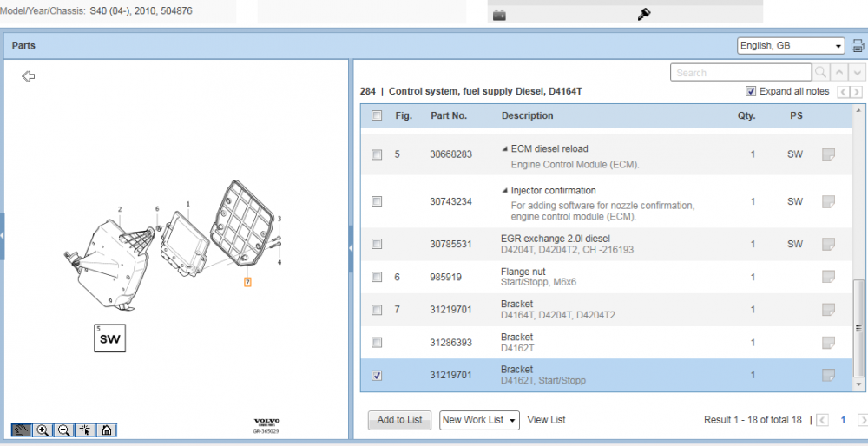The width and height of the screenshot is (868, 446).
Task: Click the Add to List button
Action: 399,420
